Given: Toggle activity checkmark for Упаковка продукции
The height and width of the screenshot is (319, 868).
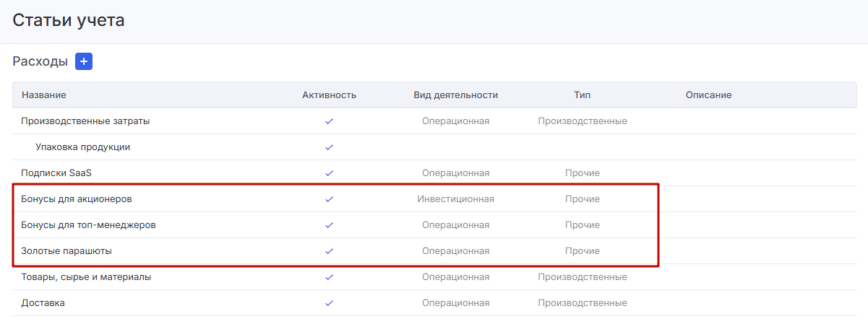Looking at the screenshot, I should click(x=329, y=147).
